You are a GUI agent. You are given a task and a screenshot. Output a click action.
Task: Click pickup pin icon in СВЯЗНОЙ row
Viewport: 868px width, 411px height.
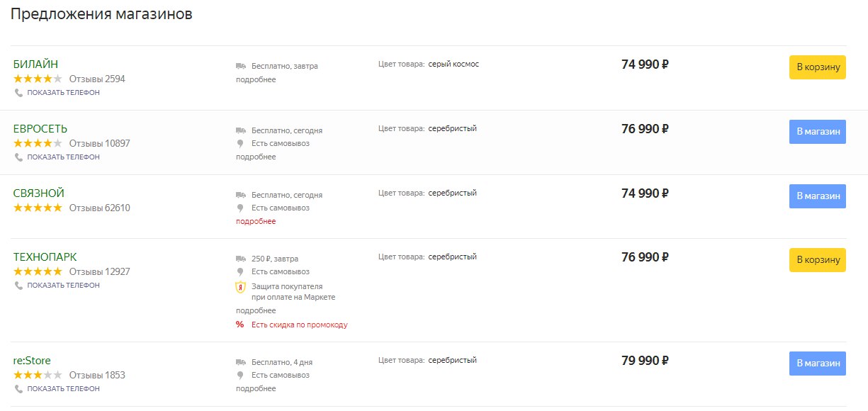[x=241, y=208]
